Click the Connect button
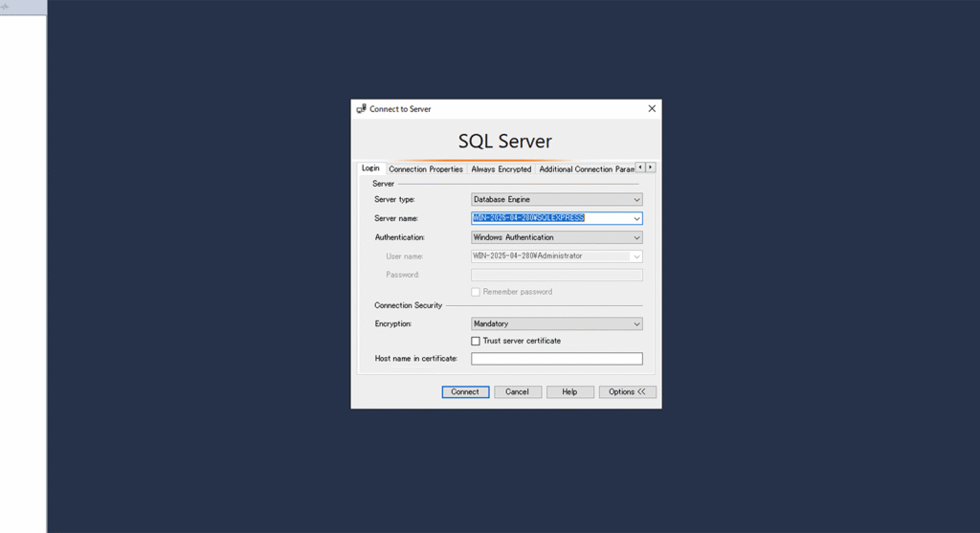 coord(465,391)
